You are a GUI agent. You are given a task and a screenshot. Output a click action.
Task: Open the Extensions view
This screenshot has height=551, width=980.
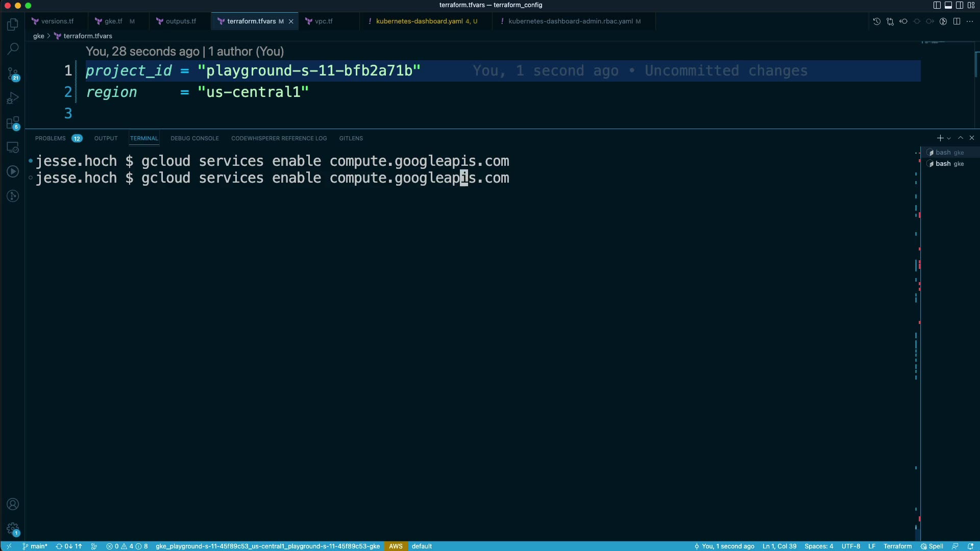pyautogui.click(x=13, y=123)
